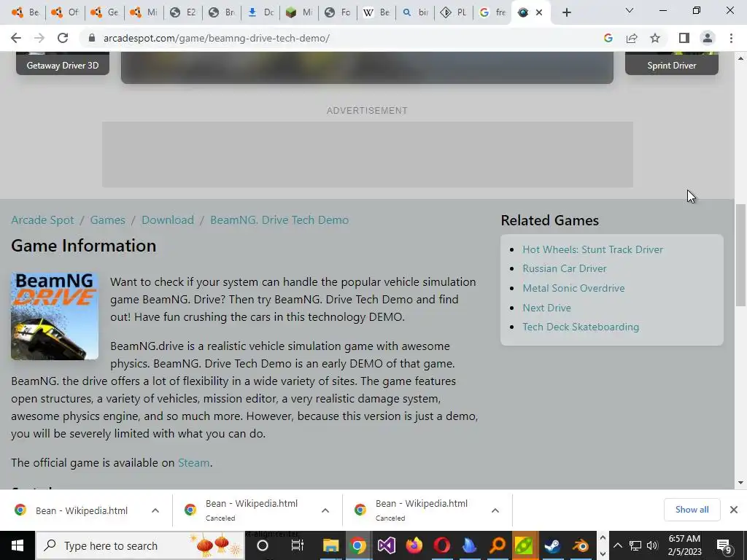Switch to the 'Ge' browser tab

[104, 12]
